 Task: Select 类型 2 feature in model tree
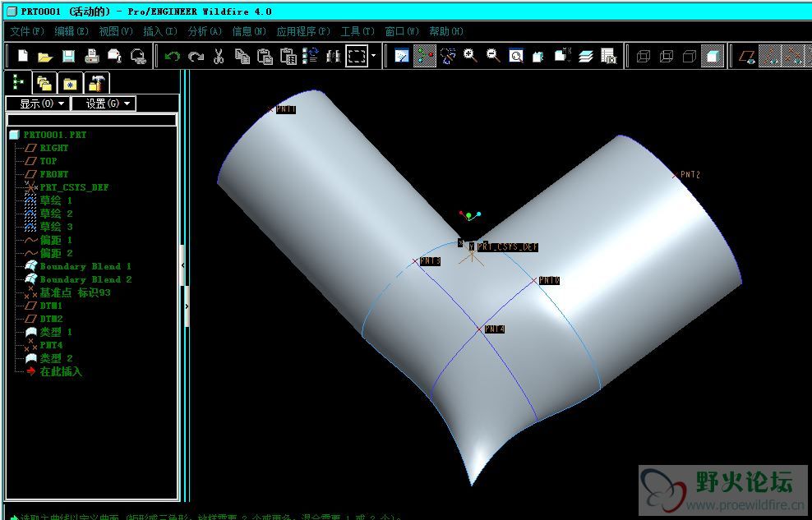pos(56,358)
